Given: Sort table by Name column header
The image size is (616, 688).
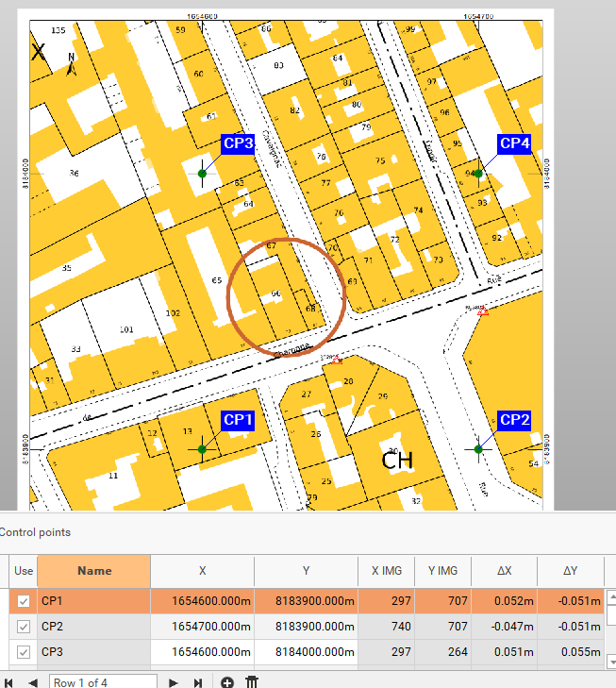Looking at the screenshot, I should click(93, 571).
